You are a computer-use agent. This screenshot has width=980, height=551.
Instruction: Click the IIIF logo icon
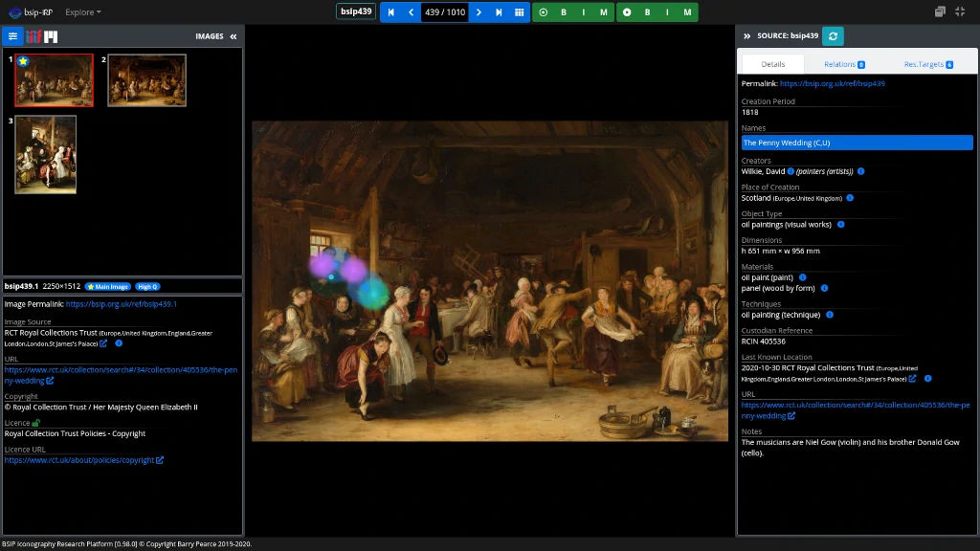[x=33, y=37]
